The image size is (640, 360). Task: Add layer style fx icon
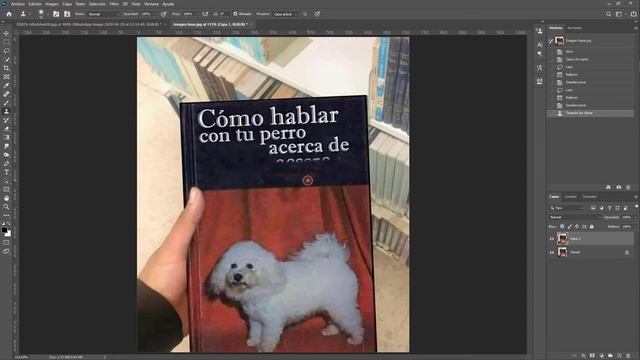pos(583,356)
